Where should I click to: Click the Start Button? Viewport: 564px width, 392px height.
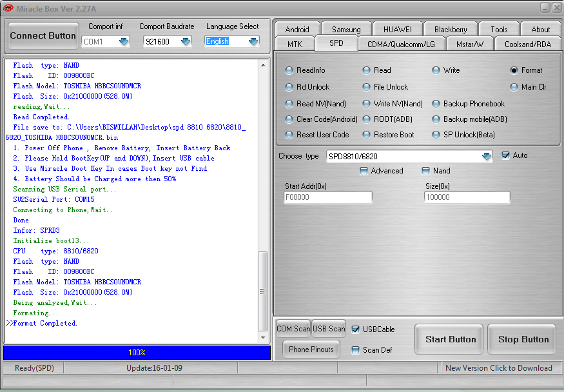point(449,339)
